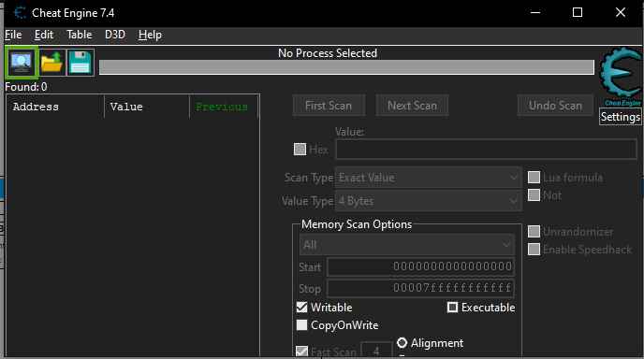The width and height of the screenshot is (644, 359).
Task: Expand the Value Type dropdown
Action: (x=429, y=201)
